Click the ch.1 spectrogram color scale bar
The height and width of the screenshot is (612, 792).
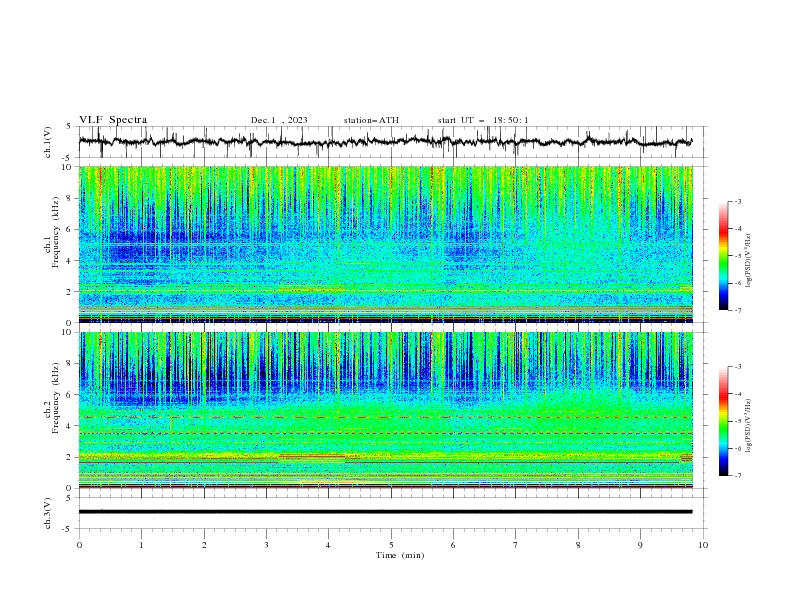(x=723, y=256)
